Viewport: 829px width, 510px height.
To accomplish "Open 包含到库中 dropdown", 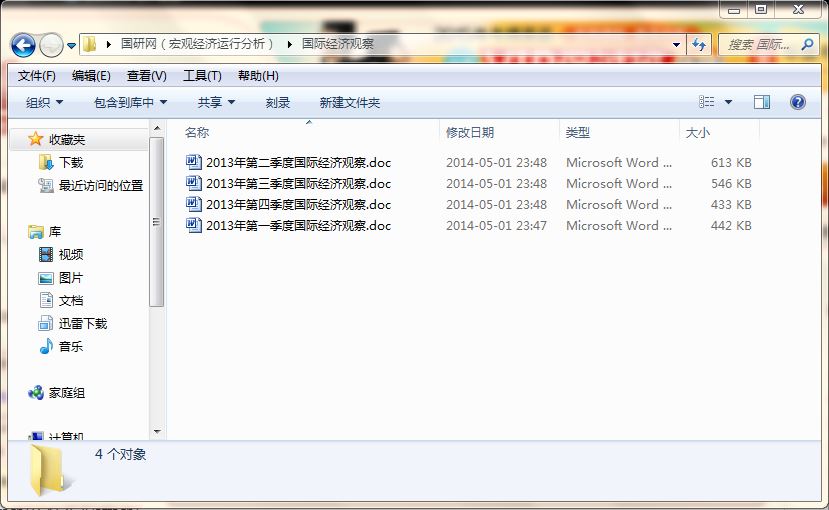I will pos(130,103).
